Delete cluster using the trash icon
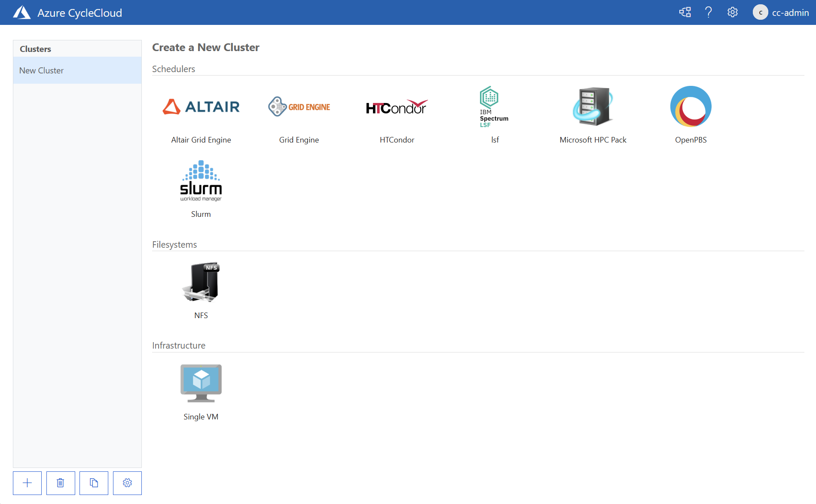816x504 pixels. pos(61,483)
